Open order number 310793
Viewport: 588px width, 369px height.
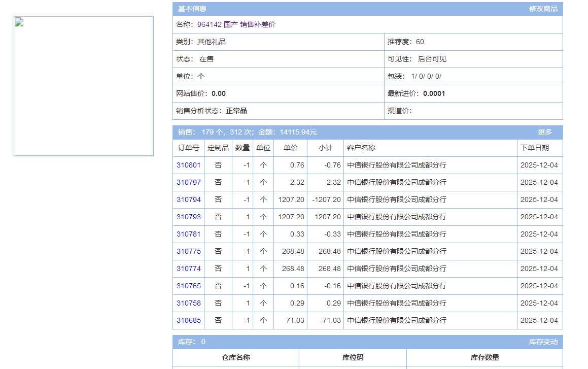click(x=189, y=217)
